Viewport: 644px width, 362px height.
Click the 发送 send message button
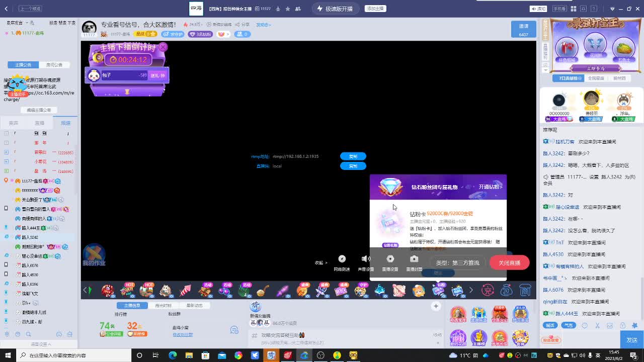pyautogui.click(x=632, y=340)
